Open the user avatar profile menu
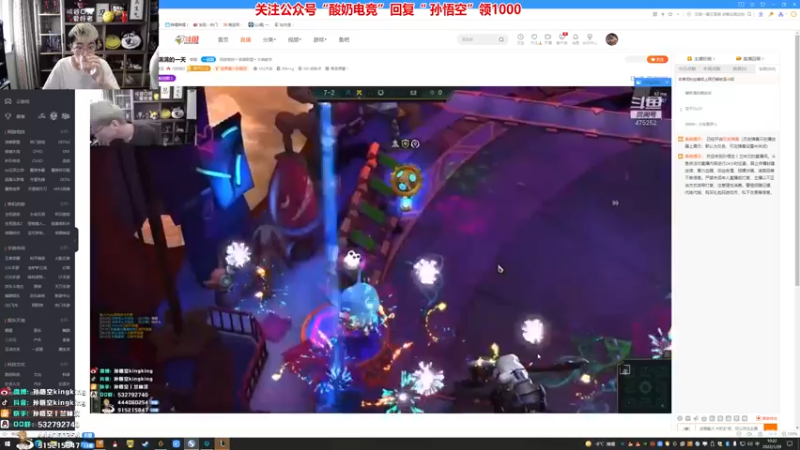800x450 pixels. click(612, 39)
